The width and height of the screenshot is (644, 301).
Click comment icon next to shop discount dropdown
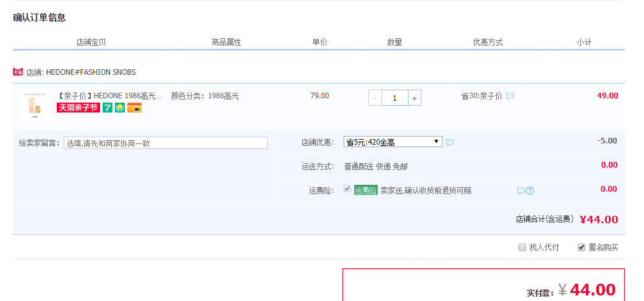pos(450,143)
